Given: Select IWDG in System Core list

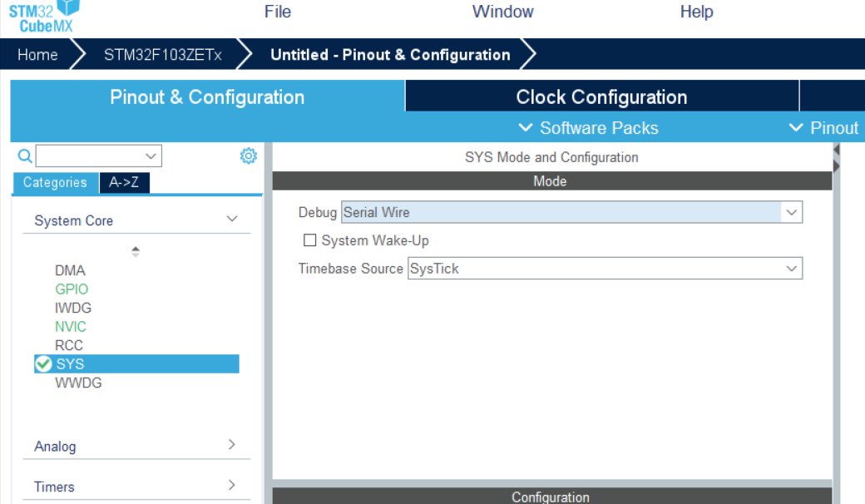Looking at the screenshot, I should tap(73, 308).
